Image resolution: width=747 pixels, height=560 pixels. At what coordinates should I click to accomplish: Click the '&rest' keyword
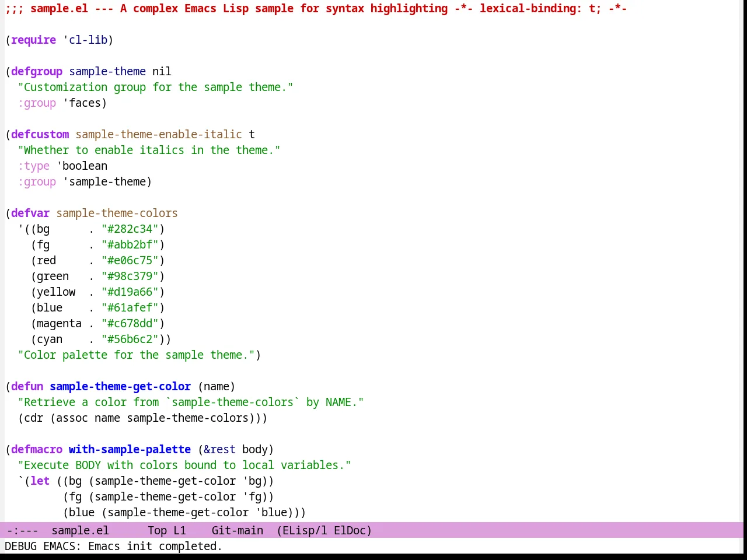click(x=219, y=449)
